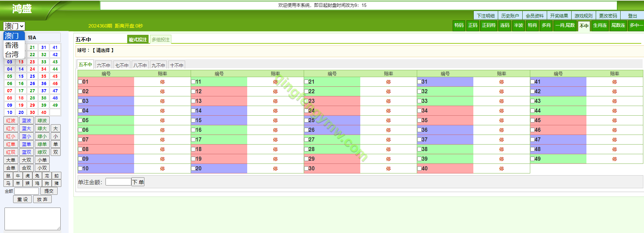Choose 香港 from the dropdown list
This screenshot has height=233, width=644.
[12, 45]
